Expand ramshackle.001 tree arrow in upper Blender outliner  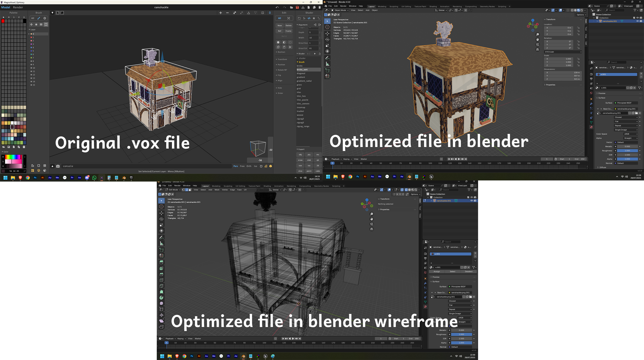click(x=597, y=21)
